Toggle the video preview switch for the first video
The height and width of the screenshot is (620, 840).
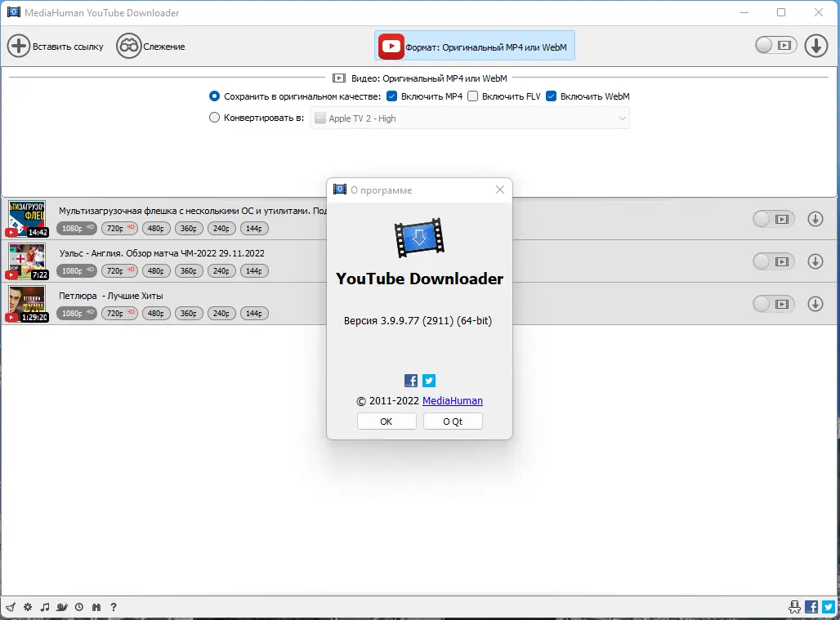click(773, 219)
